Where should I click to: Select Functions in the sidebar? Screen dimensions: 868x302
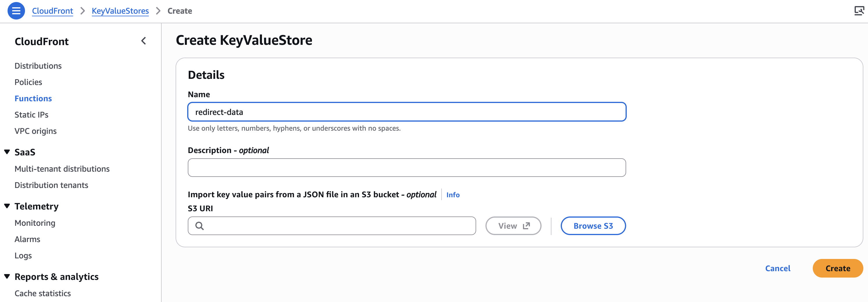33,99
